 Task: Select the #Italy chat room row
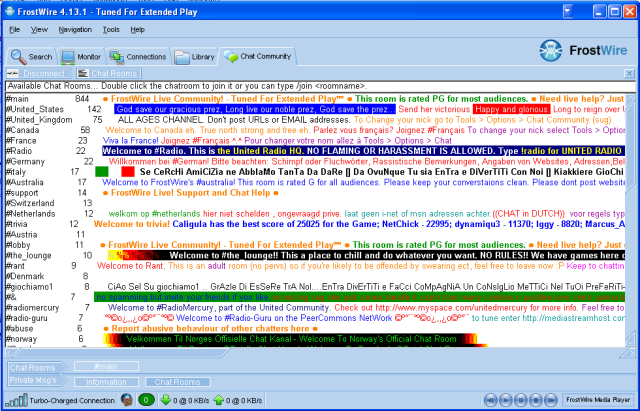(x=315, y=172)
